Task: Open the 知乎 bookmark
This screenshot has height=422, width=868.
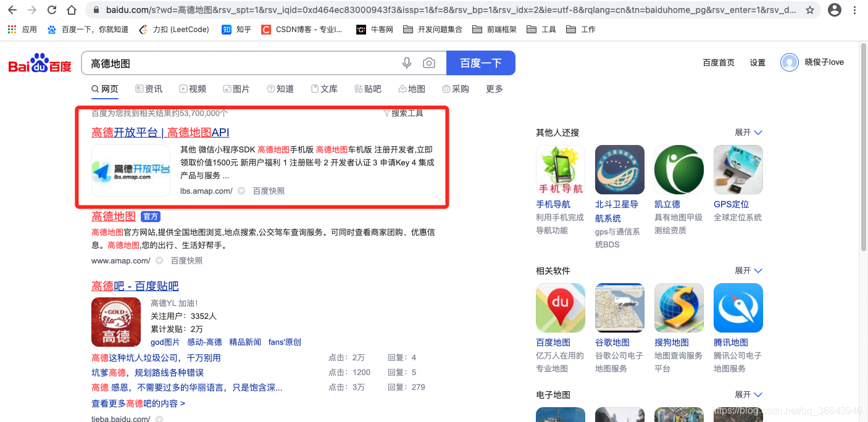Action: click(x=235, y=29)
